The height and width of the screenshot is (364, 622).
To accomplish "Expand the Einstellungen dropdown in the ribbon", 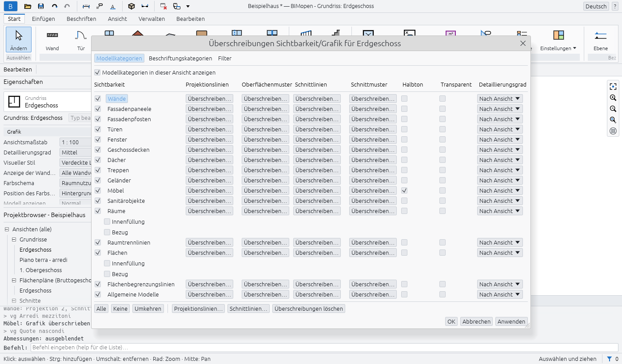I will [x=558, y=40].
